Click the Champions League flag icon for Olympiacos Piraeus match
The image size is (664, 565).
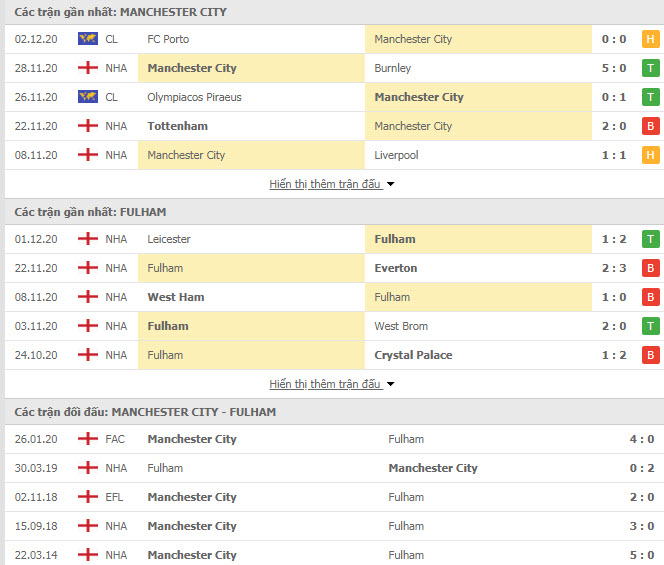pyautogui.click(x=88, y=97)
